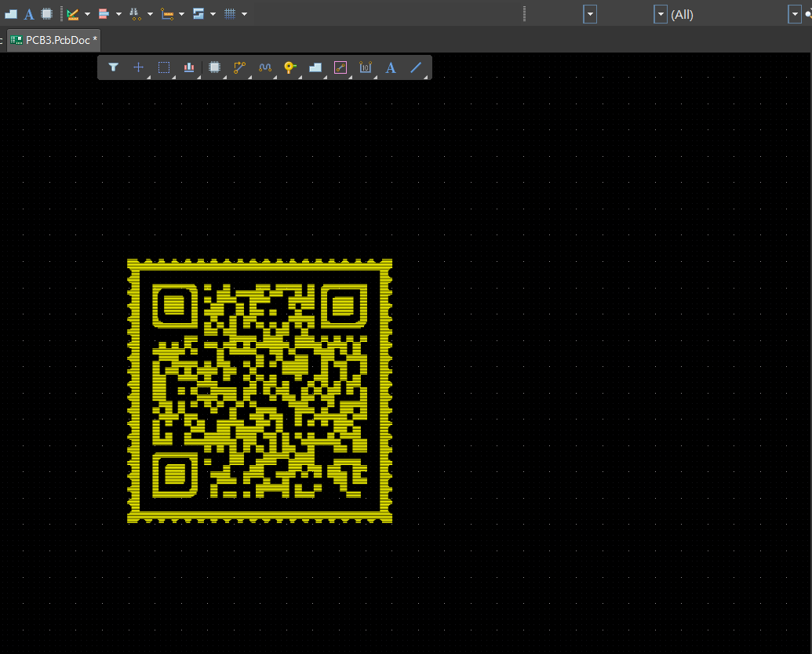The image size is (812, 654).
Task: Click the red alignment tools icon
Action: (104, 14)
